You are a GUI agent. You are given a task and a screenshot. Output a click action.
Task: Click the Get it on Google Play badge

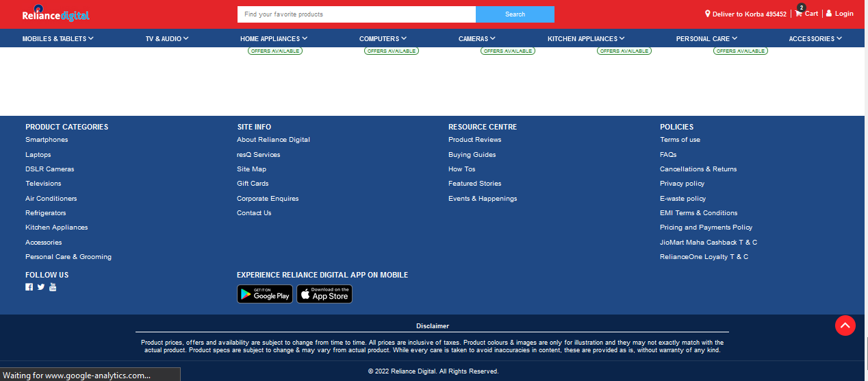point(265,294)
